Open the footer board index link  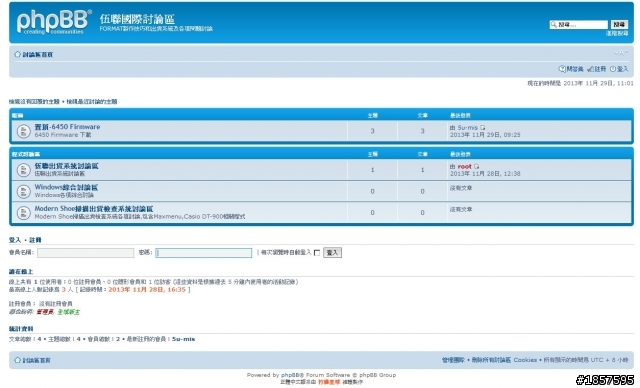[37, 361]
